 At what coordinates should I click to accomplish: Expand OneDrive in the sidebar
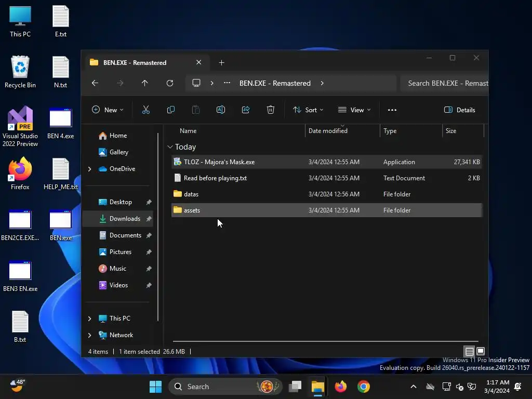(89, 169)
